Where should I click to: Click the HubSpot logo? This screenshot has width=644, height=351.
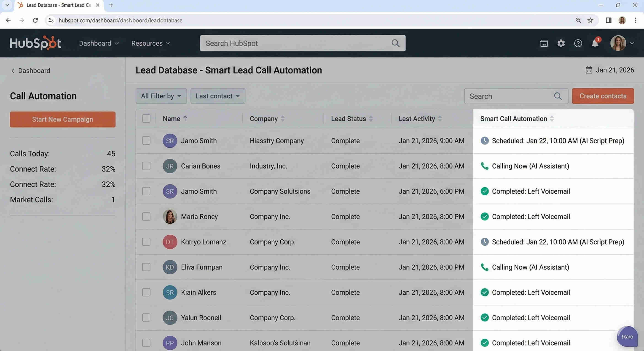(35, 43)
